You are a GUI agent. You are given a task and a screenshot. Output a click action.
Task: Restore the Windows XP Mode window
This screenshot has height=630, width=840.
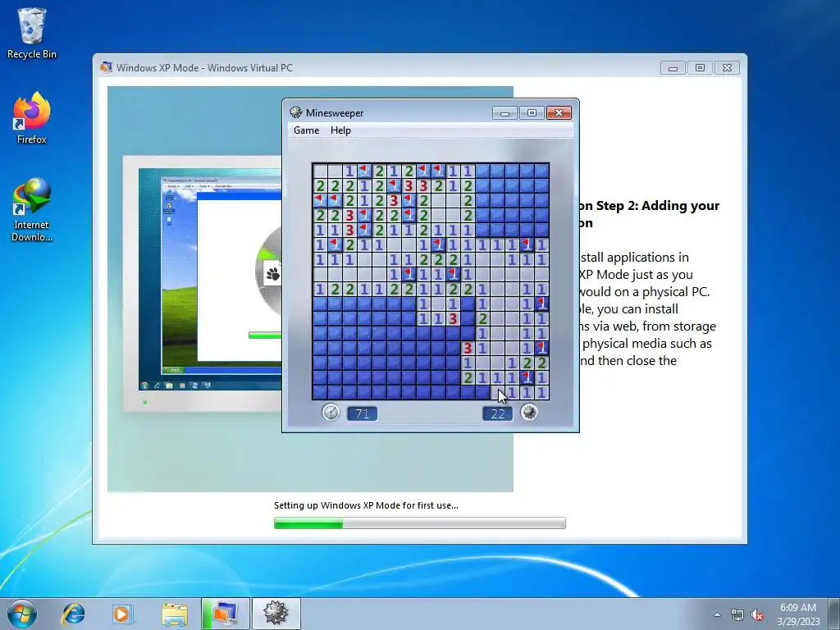tap(700, 67)
